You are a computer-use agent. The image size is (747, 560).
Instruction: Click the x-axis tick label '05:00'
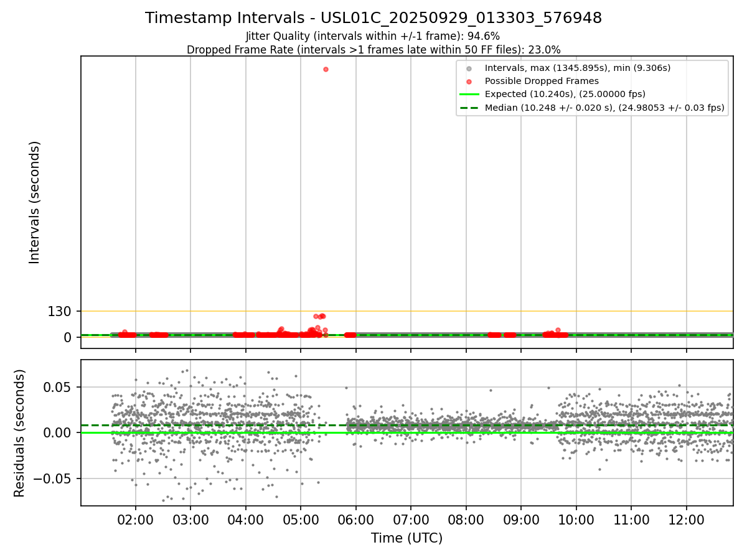coord(301,520)
